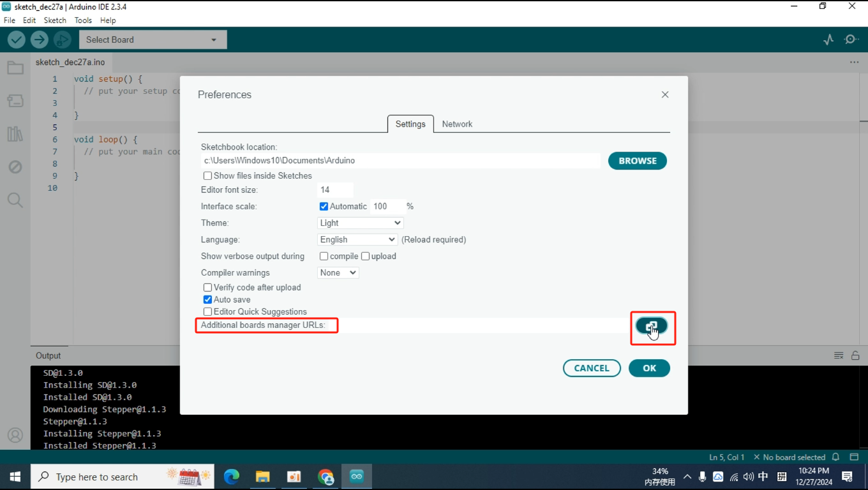The width and height of the screenshot is (868, 490).
Task: Select the sketch_dec27a.ino editor tab
Action: (x=70, y=63)
